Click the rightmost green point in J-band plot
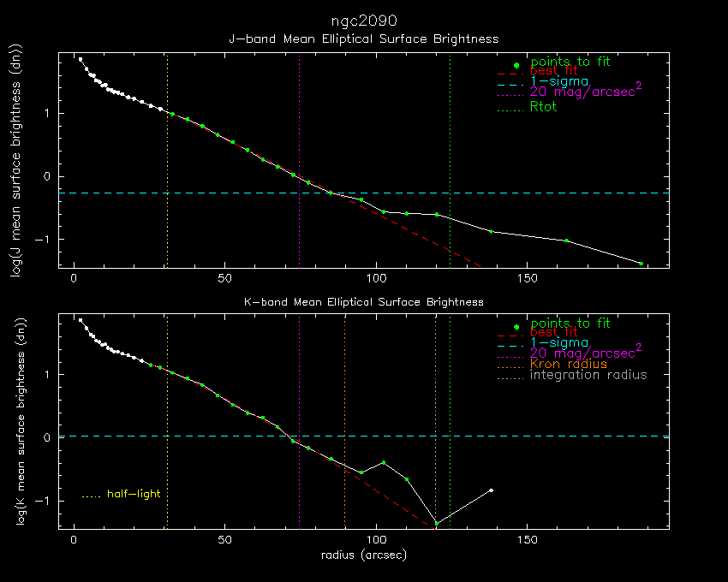The image size is (728, 582). 641,264
